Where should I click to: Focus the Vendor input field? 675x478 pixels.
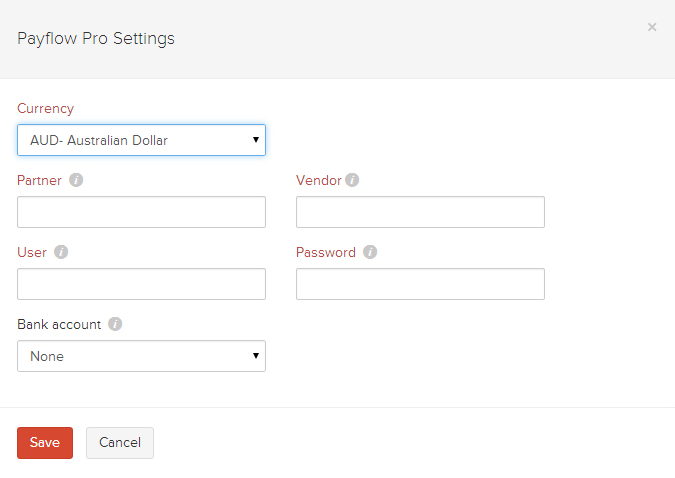click(x=420, y=212)
